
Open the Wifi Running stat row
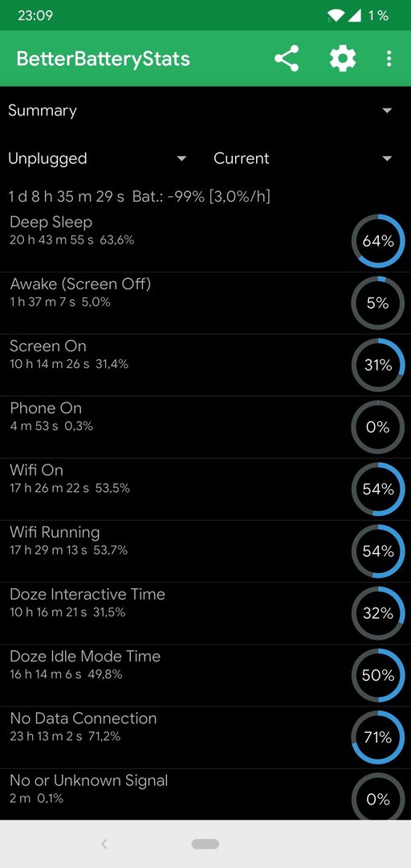205,551
